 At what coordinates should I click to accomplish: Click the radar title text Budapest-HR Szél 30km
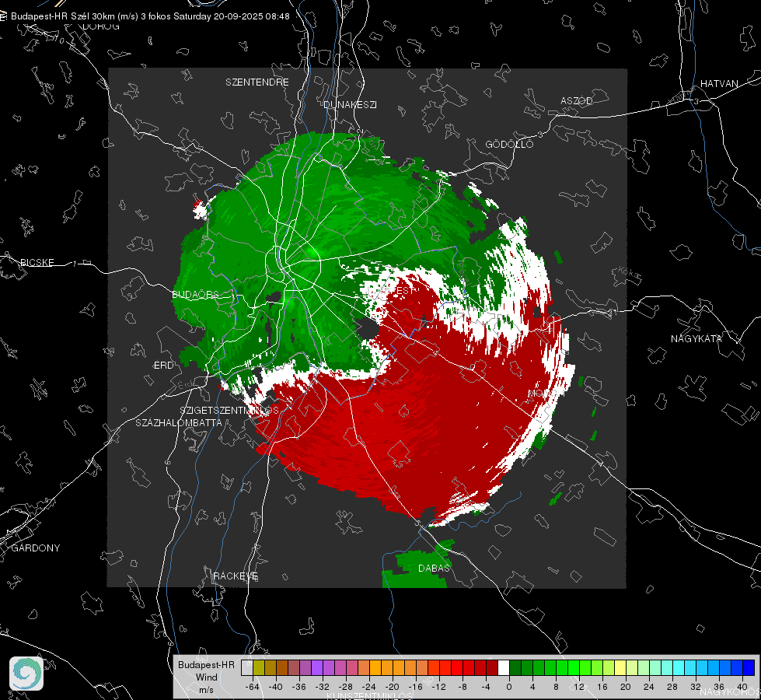62,16
